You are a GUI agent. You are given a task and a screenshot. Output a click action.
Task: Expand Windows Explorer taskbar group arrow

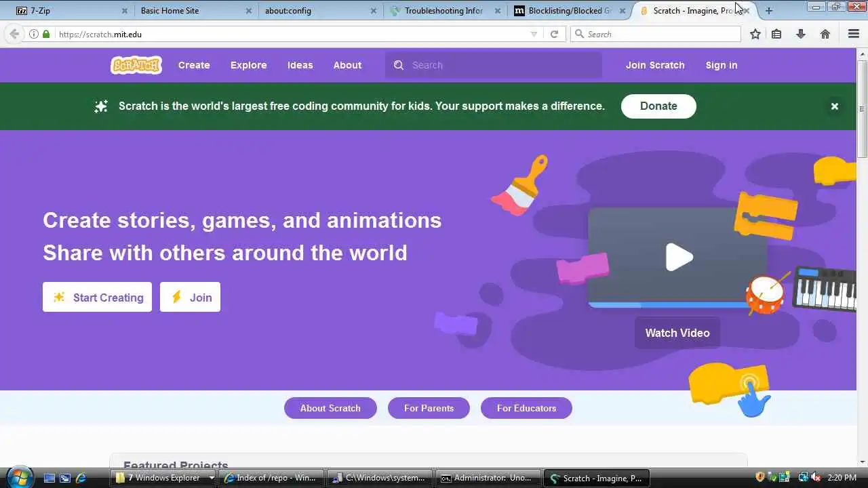pyautogui.click(x=211, y=478)
